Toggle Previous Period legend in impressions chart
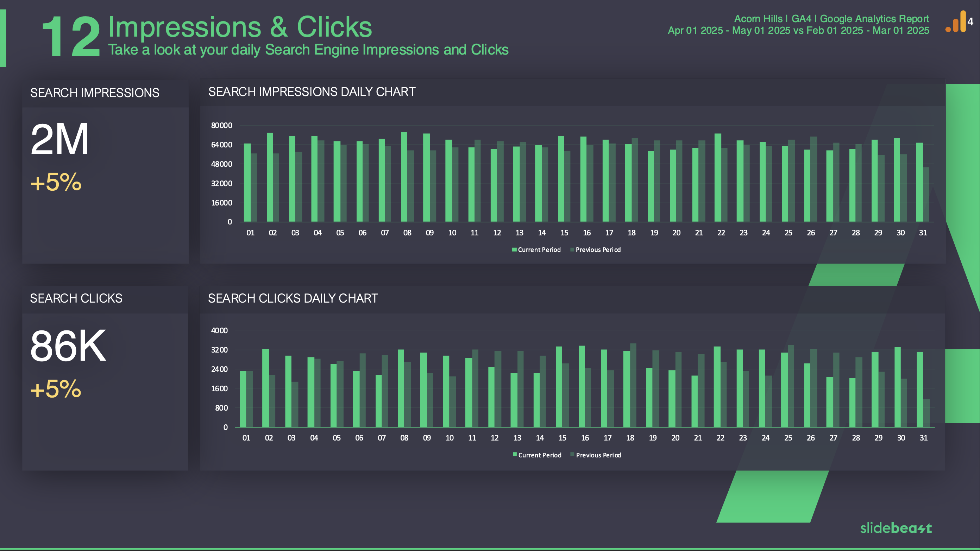Viewport: 980px width, 551px height. coord(595,249)
